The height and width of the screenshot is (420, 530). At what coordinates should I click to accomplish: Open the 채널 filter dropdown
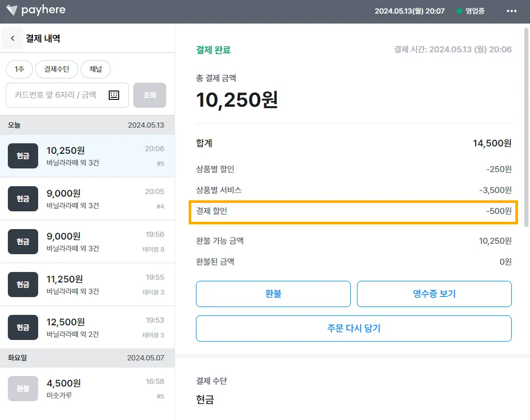coord(96,69)
